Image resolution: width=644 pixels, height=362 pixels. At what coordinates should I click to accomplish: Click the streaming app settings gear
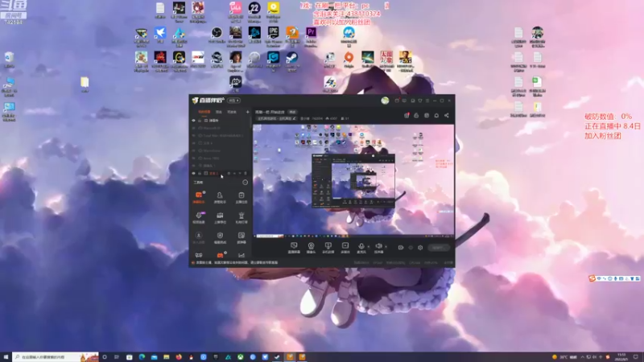pos(420,248)
